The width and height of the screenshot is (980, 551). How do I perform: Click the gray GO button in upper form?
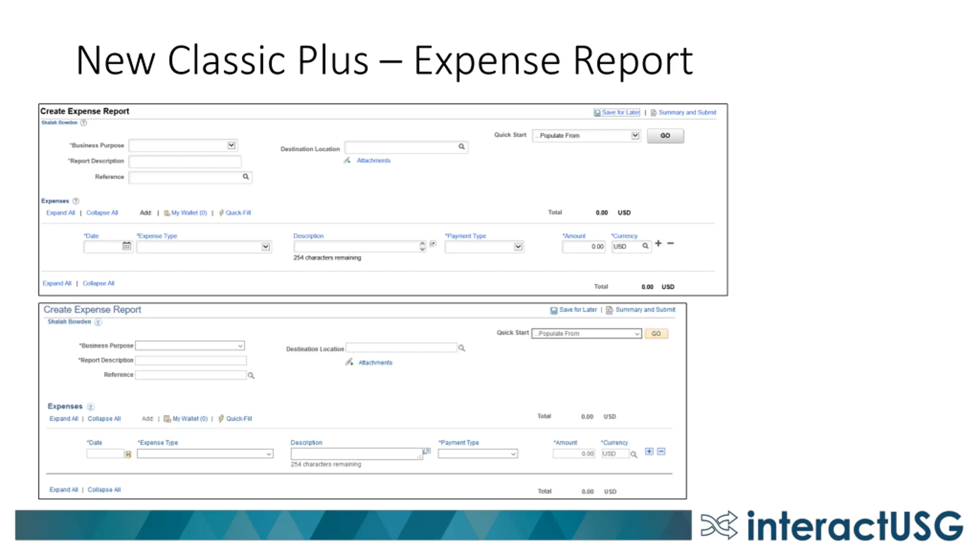click(x=665, y=136)
